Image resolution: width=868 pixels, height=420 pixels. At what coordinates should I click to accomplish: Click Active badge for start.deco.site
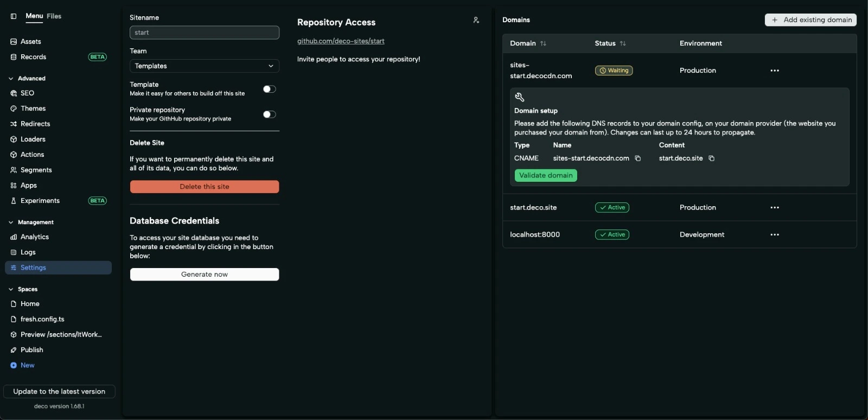click(x=612, y=207)
